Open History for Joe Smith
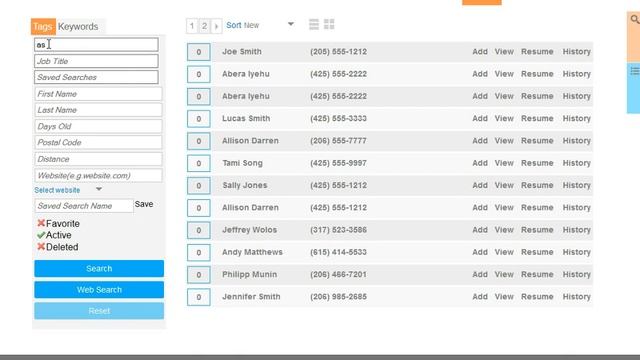The image size is (640, 360). coord(577,52)
